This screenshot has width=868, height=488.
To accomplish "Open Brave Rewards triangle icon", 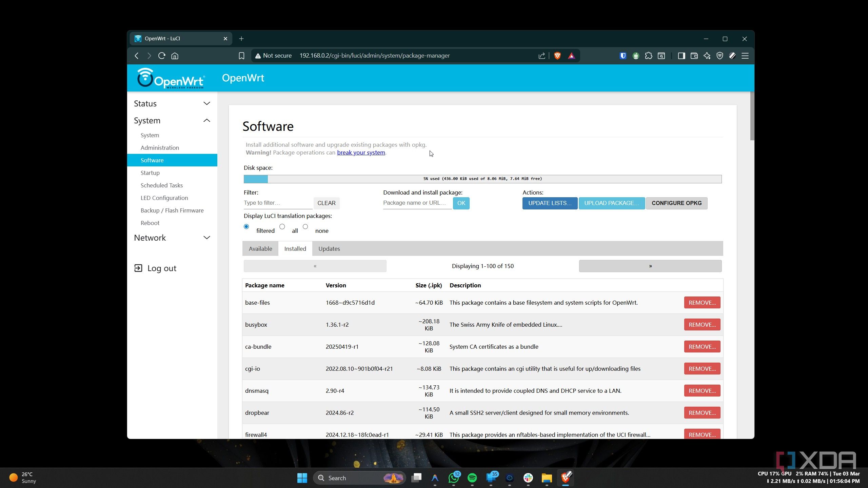I will [571, 56].
